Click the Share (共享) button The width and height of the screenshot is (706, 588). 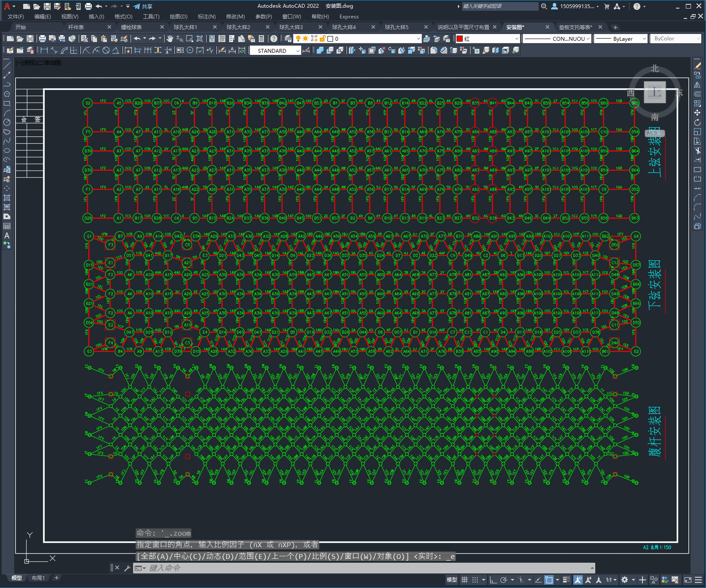pyautogui.click(x=143, y=6)
